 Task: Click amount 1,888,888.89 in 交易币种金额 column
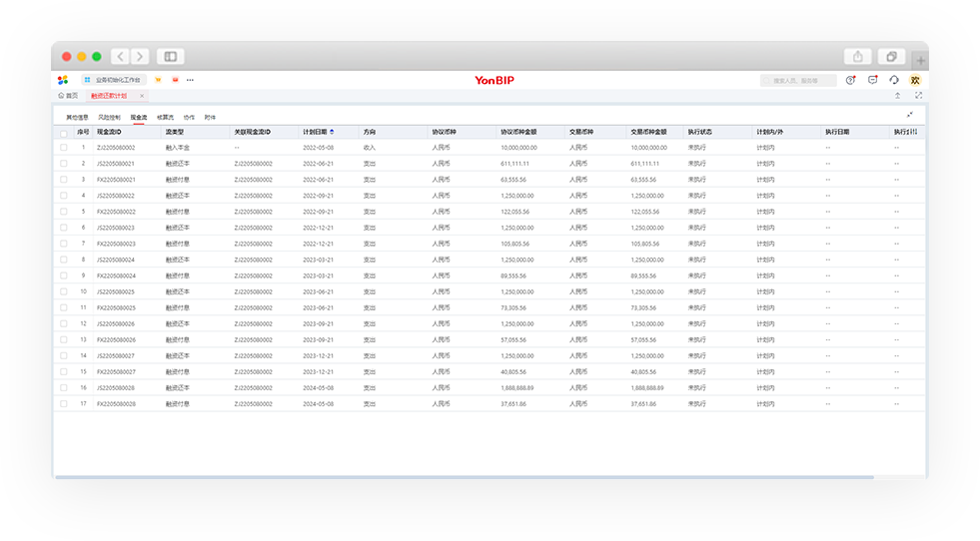[647, 388]
